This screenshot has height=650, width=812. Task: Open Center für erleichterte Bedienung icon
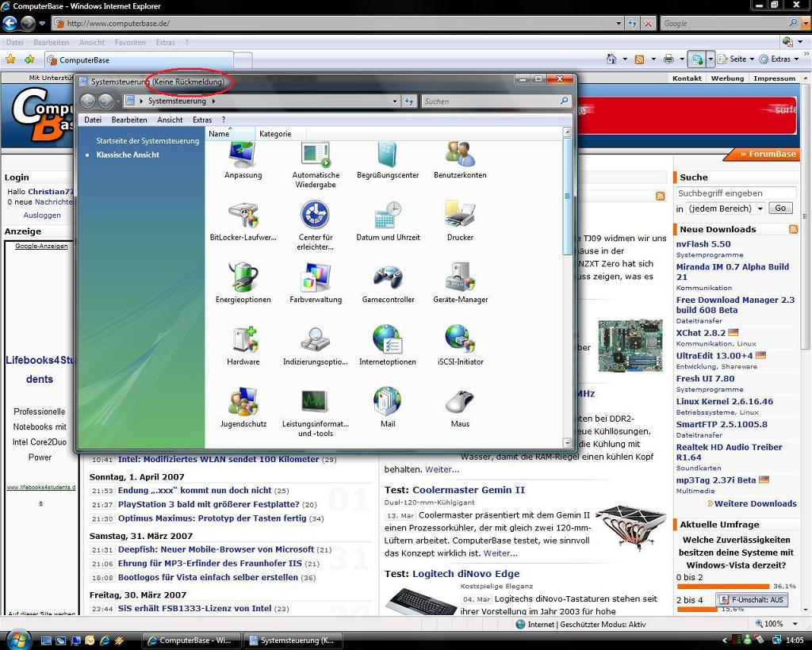coord(316,227)
